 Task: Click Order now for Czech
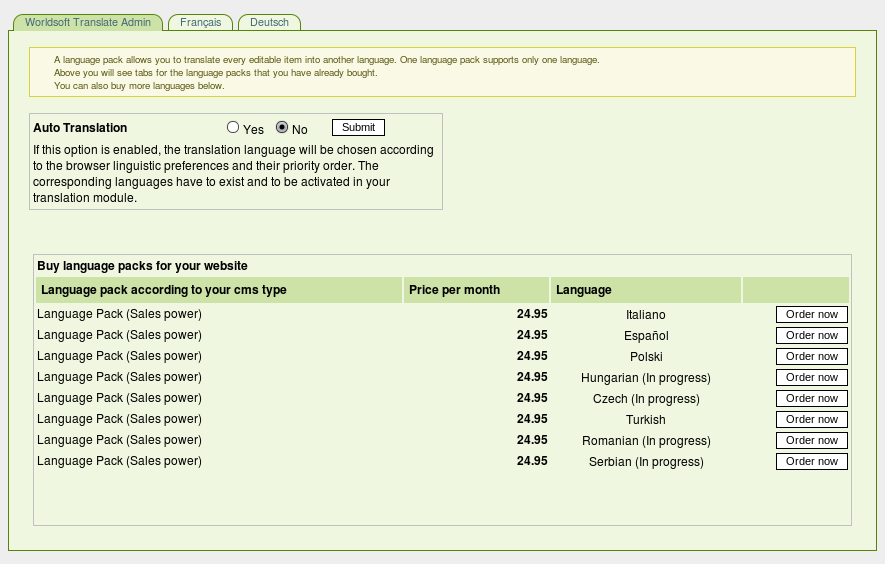pyautogui.click(x=811, y=398)
